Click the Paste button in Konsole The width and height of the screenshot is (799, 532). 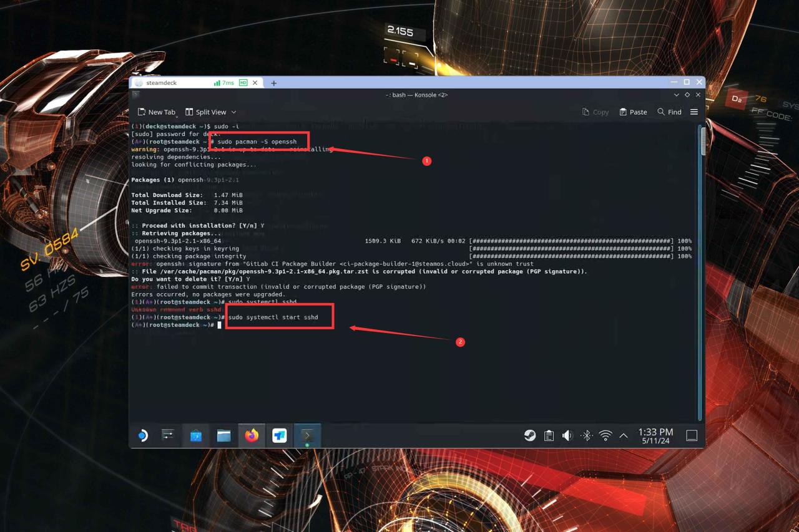coord(633,112)
